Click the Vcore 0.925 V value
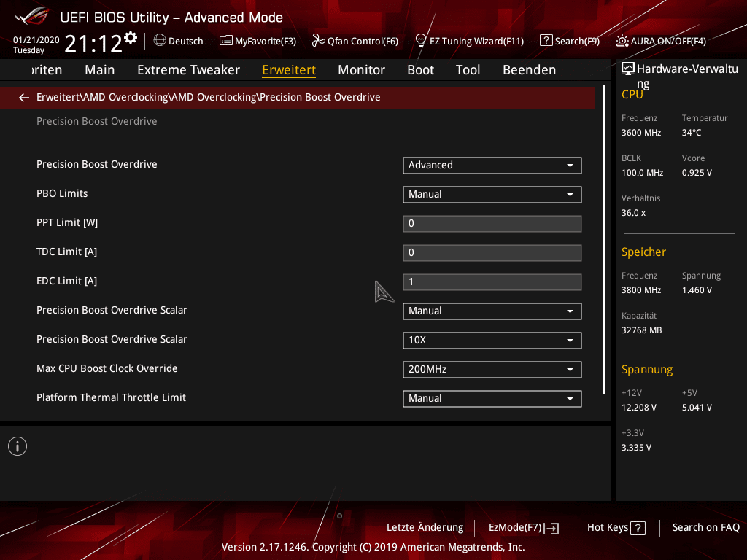The width and height of the screenshot is (747, 560). point(697,172)
